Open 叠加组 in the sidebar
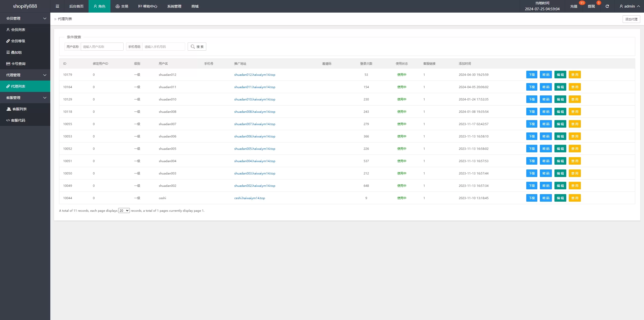 point(16,52)
